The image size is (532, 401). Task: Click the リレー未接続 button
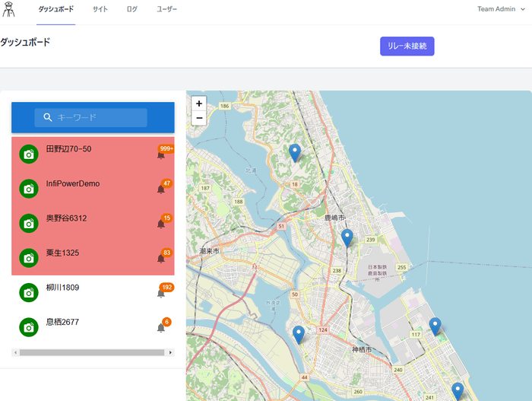click(x=407, y=46)
